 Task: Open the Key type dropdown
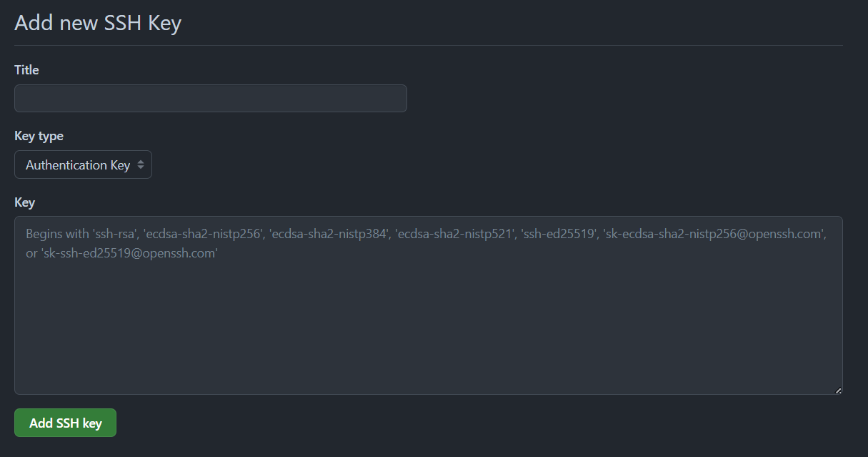(83, 164)
